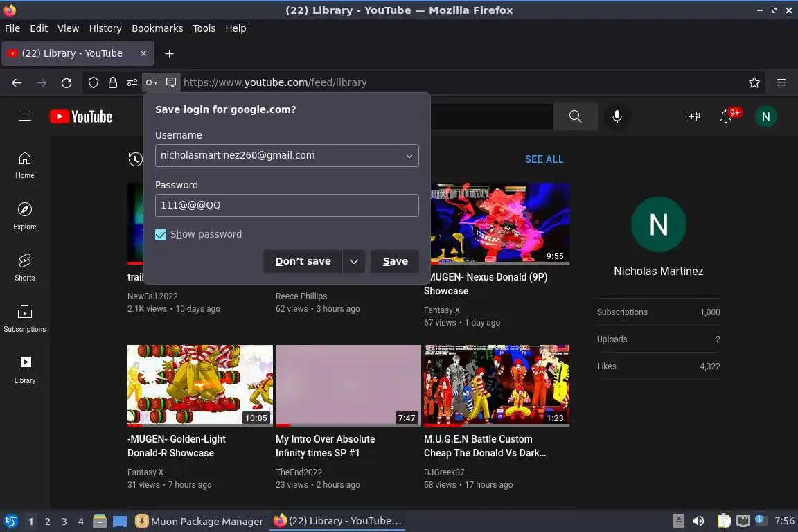Close the Library - YouTube tab
This screenshot has height=532, width=798.
tap(143, 53)
